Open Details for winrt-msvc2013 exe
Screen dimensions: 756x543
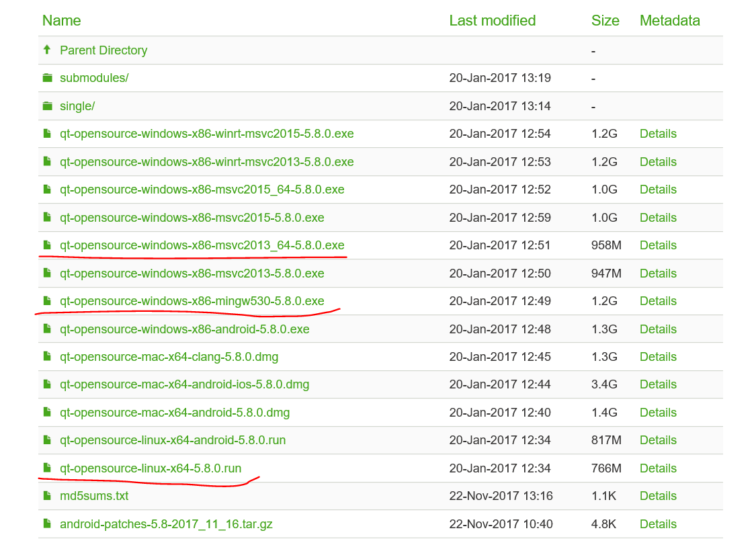(658, 161)
